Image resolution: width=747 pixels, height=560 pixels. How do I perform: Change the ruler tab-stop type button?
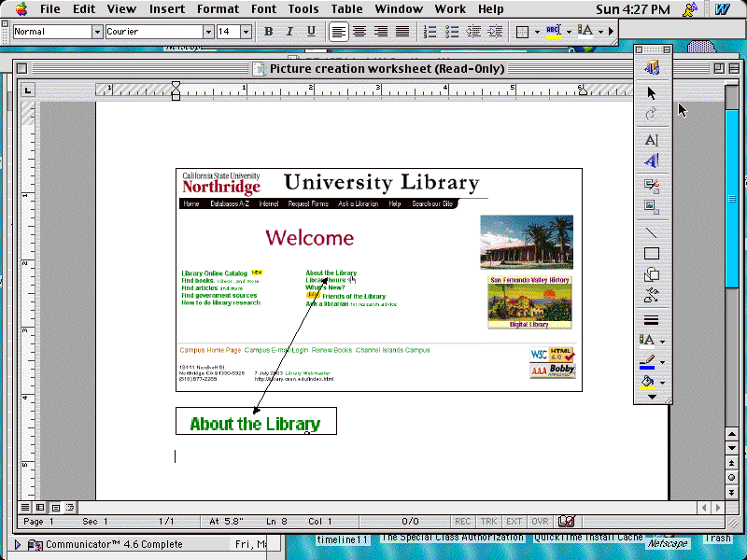click(28, 90)
